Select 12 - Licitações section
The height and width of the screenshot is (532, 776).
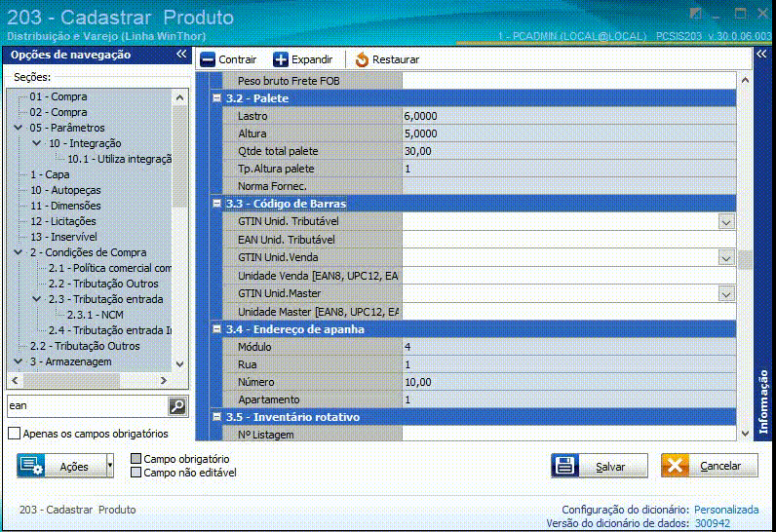tap(62, 221)
